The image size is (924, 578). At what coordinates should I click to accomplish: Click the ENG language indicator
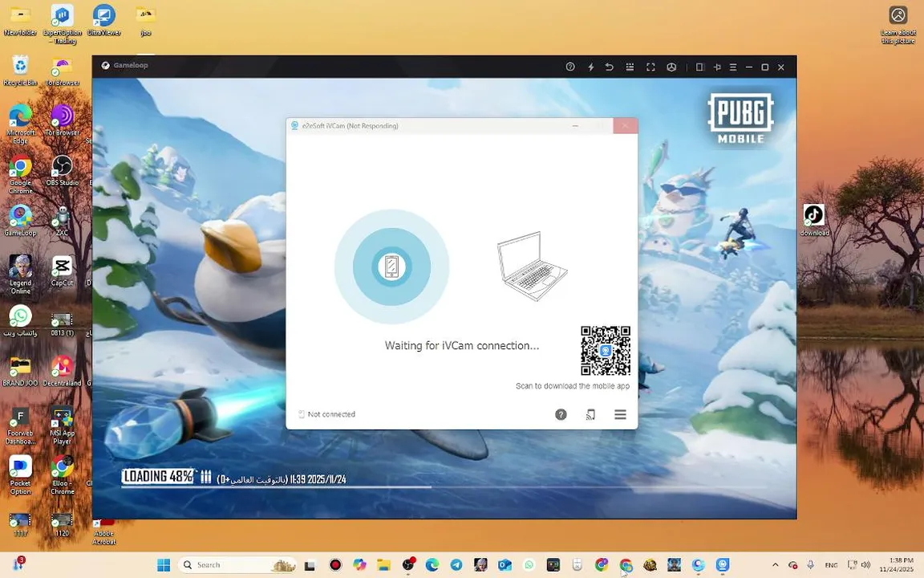click(831, 565)
